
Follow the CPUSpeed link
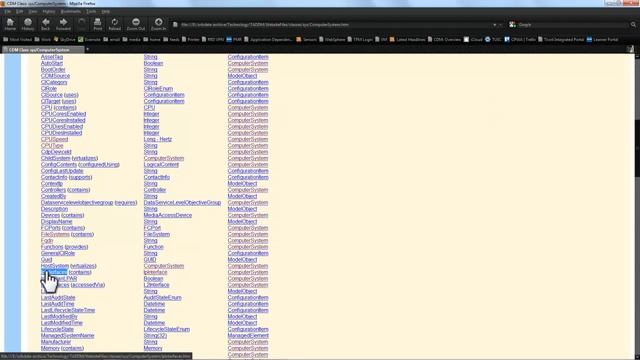point(54,139)
